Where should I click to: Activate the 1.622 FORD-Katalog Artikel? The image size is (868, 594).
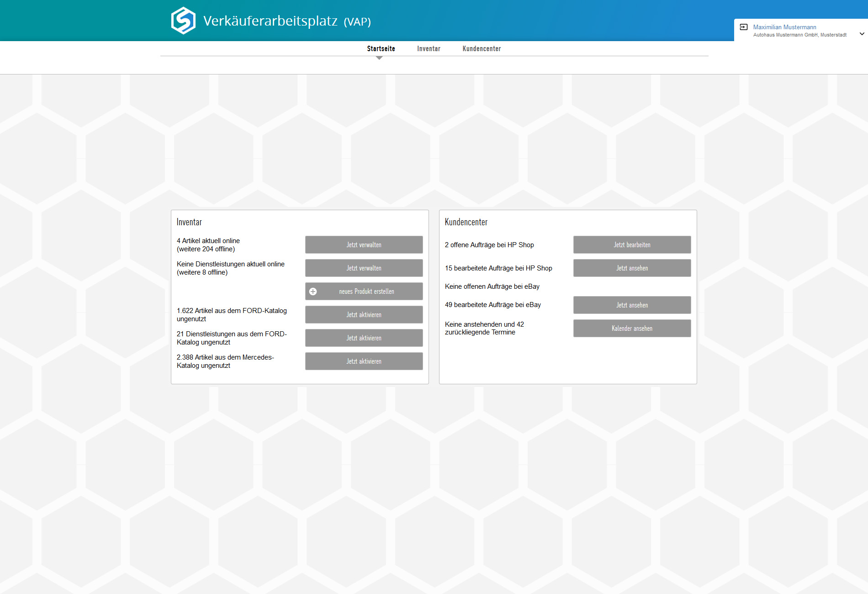point(364,315)
